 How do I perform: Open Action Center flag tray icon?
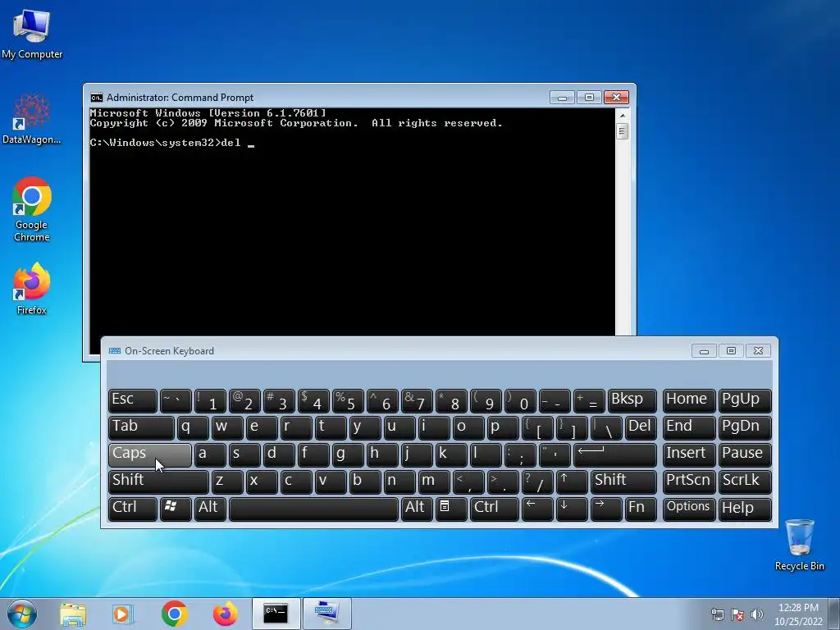tap(737, 614)
